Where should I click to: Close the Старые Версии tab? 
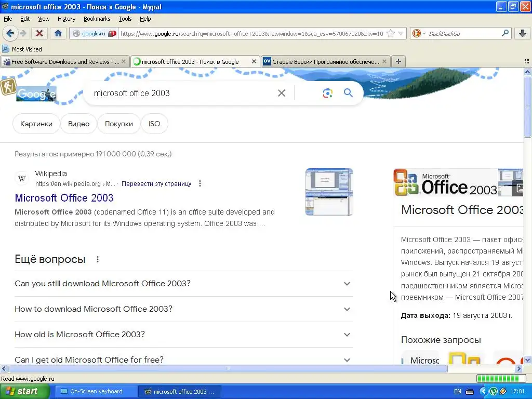[384, 61]
